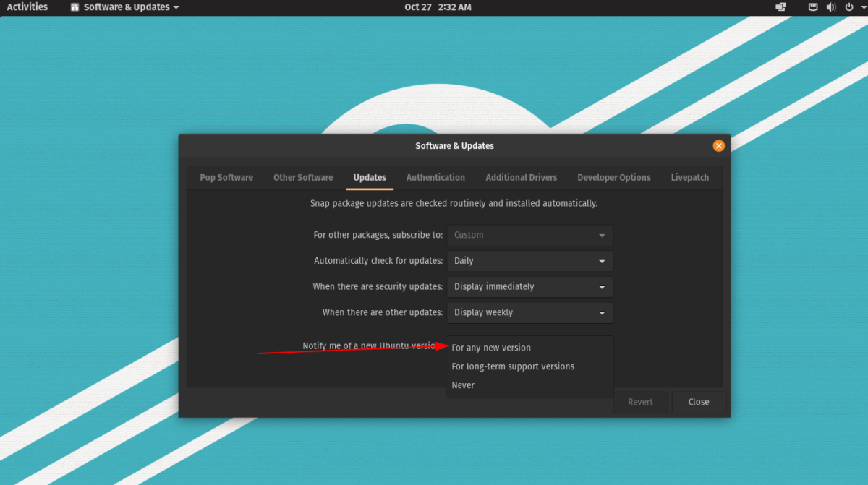The image size is (868, 485).
Task: Click the Revert button
Action: click(x=640, y=401)
